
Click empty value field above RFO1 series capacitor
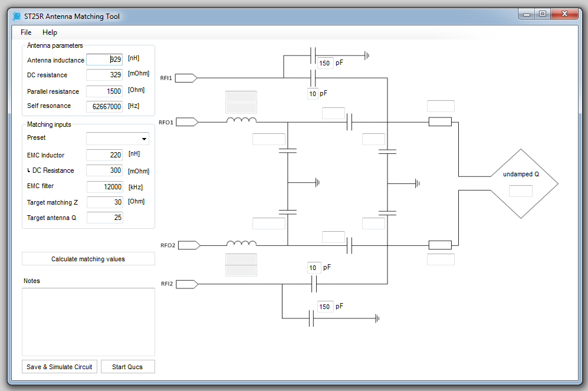pos(333,113)
